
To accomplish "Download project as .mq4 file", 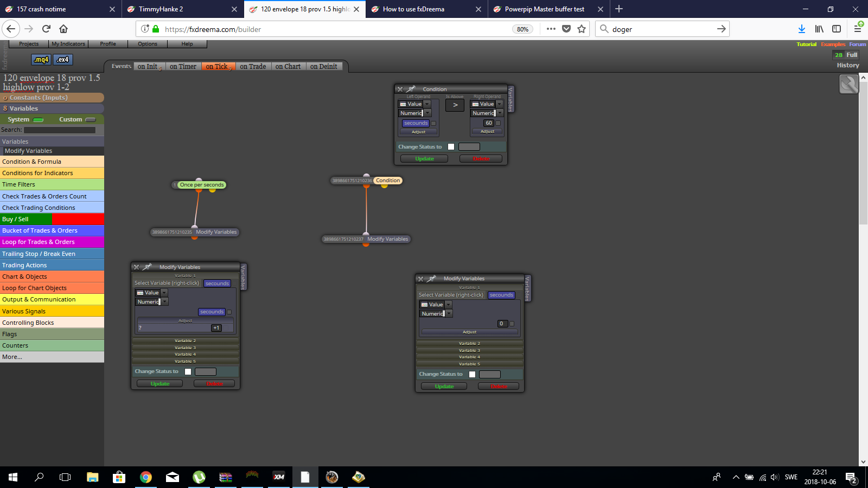I will [x=41, y=60].
